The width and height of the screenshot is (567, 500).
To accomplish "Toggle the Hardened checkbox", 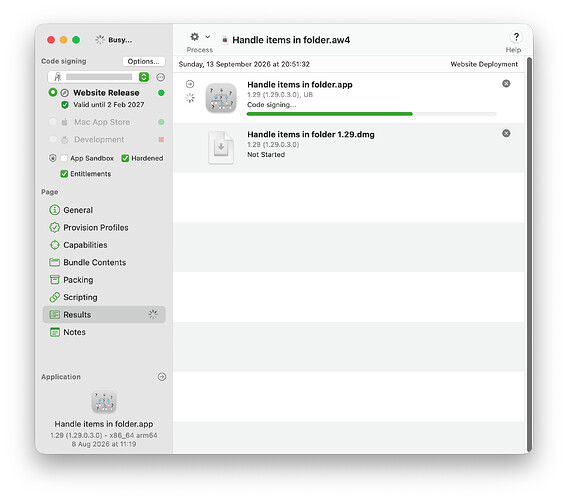I will (x=125, y=158).
